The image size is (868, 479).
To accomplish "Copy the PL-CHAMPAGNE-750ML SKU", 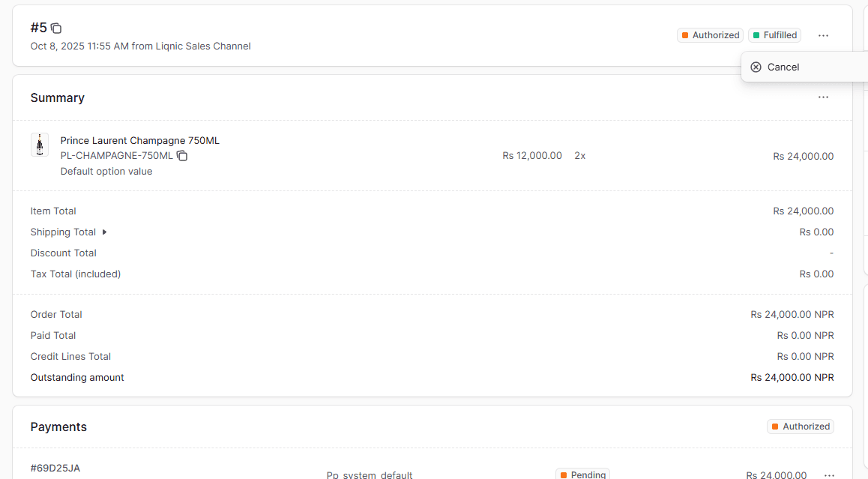I will pyautogui.click(x=182, y=156).
